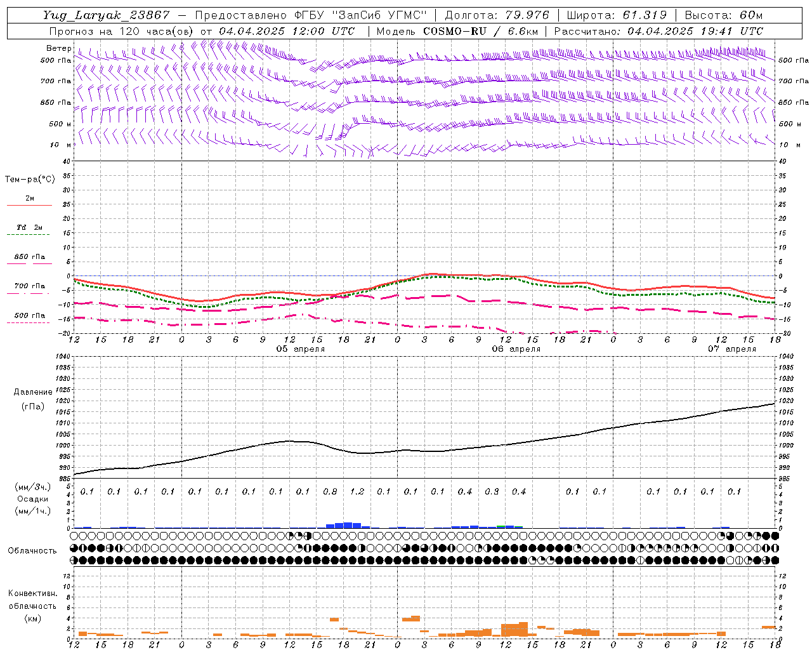Select the (км) unit under convective cloudiness
Viewport: 812px width, 650px height.
click(x=32, y=618)
